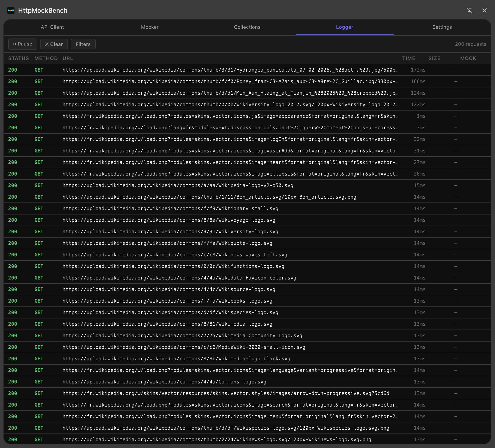Image resolution: width=495 pixels, height=448 pixels.
Task: Select the image=search load.php request
Action: 247,405
